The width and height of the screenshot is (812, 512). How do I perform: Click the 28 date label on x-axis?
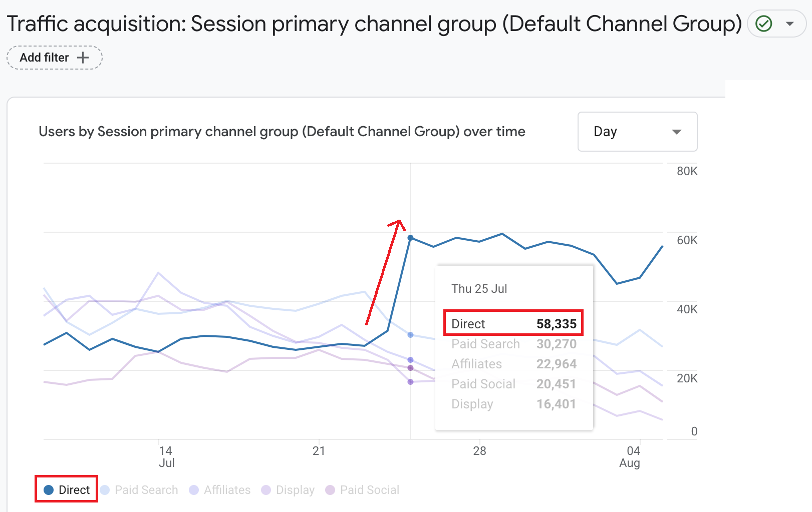pos(479,451)
